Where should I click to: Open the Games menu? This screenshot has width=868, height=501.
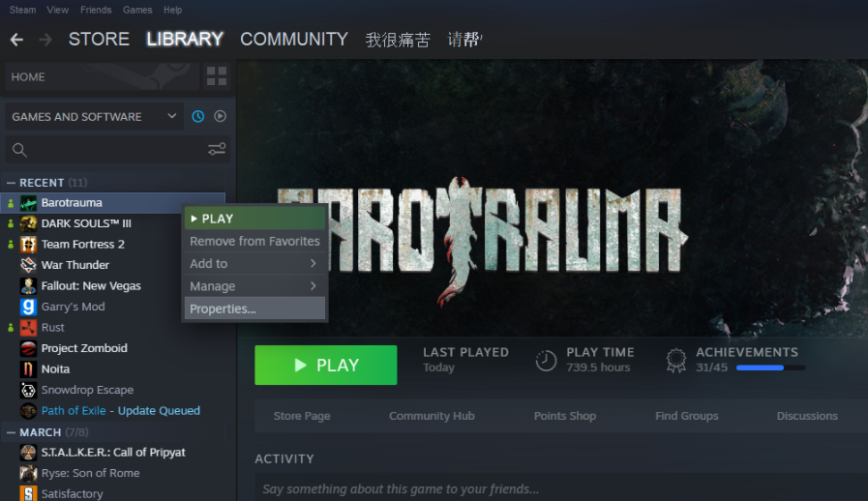[137, 10]
